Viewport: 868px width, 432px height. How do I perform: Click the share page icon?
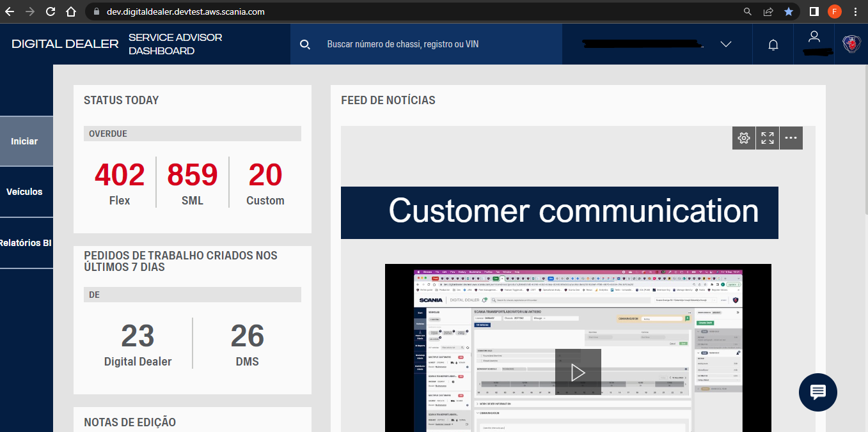(x=768, y=12)
